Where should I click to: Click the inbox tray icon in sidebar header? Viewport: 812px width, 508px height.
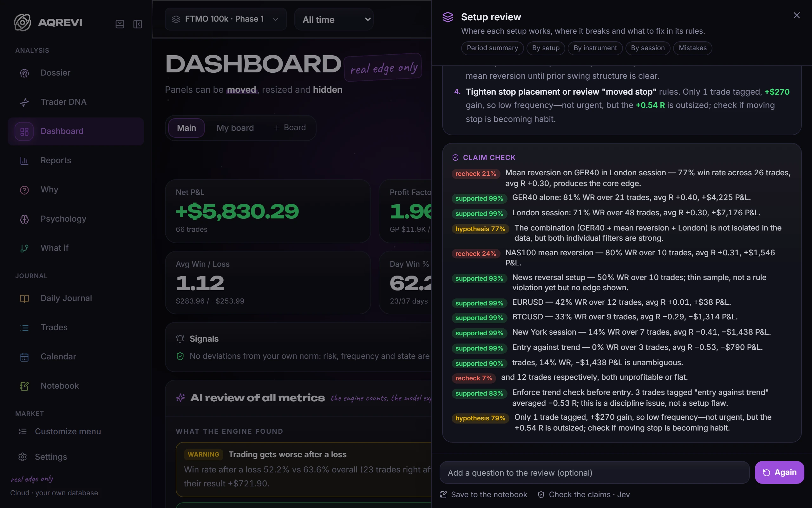pos(120,24)
